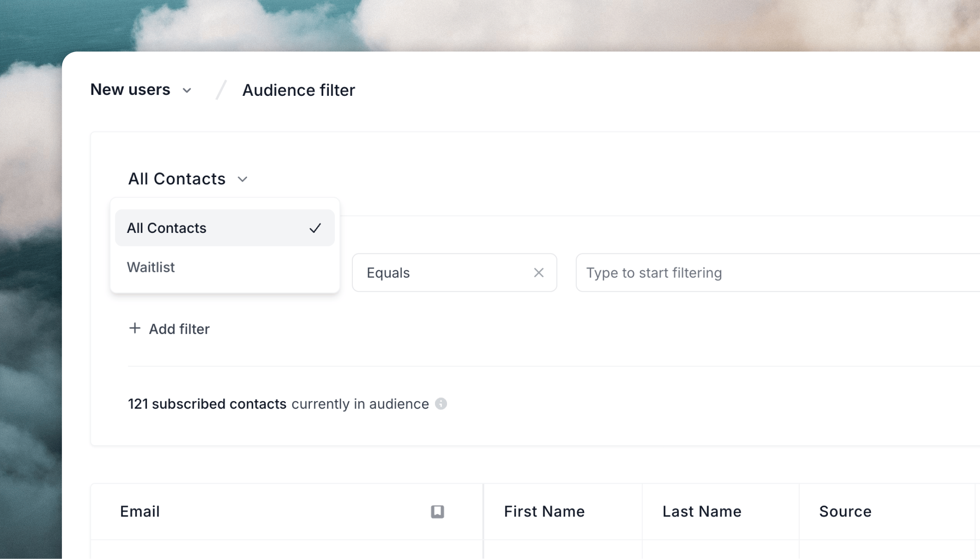Open the Equals operator select box
The image size is (980, 559).
[454, 273]
